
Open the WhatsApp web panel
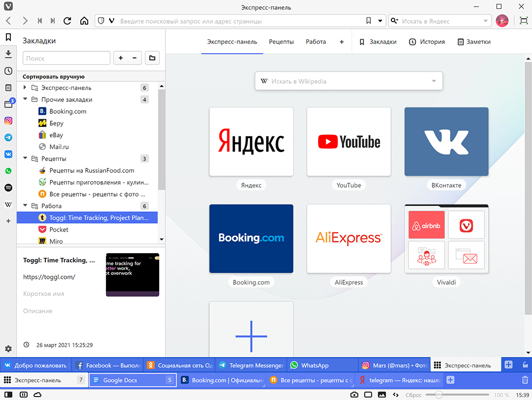[x=8, y=171]
